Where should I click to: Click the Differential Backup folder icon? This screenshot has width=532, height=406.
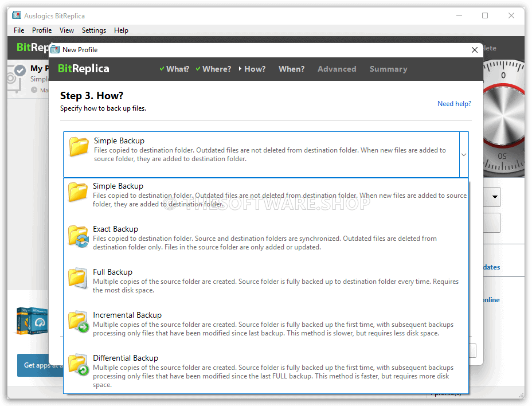79,365
